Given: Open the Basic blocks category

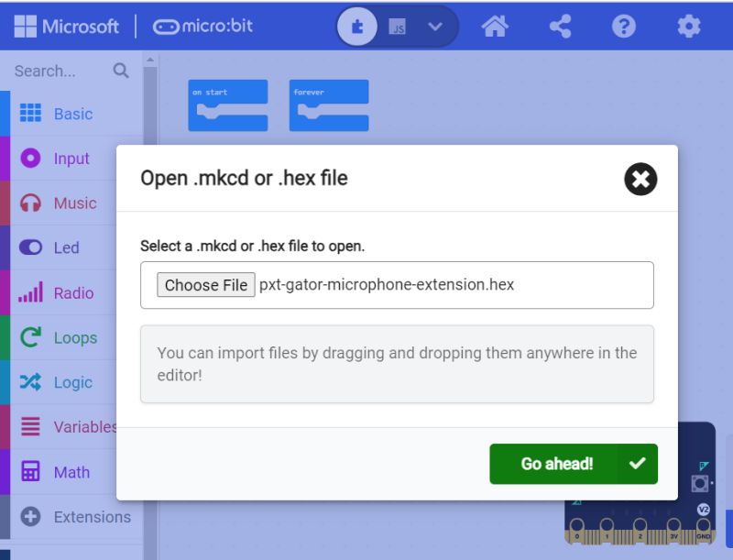Looking at the screenshot, I should tap(71, 114).
